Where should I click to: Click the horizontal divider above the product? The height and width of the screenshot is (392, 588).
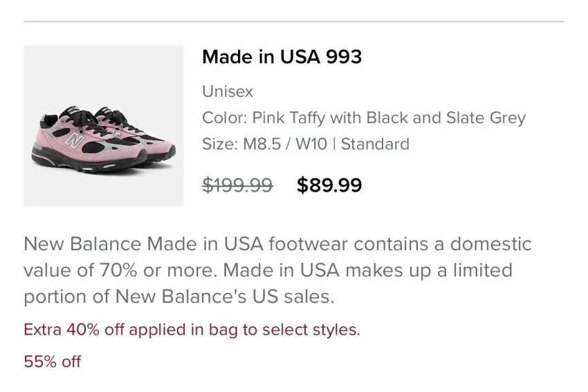click(294, 21)
